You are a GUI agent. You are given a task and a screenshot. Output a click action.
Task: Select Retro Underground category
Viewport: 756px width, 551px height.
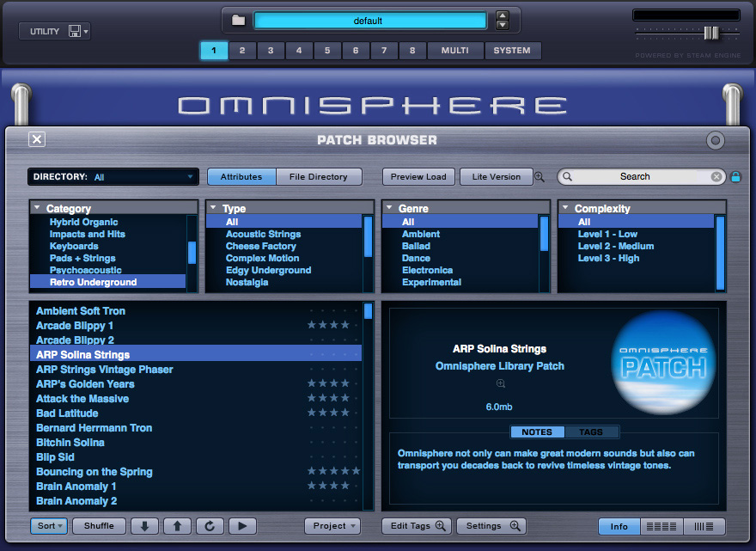click(108, 282)
